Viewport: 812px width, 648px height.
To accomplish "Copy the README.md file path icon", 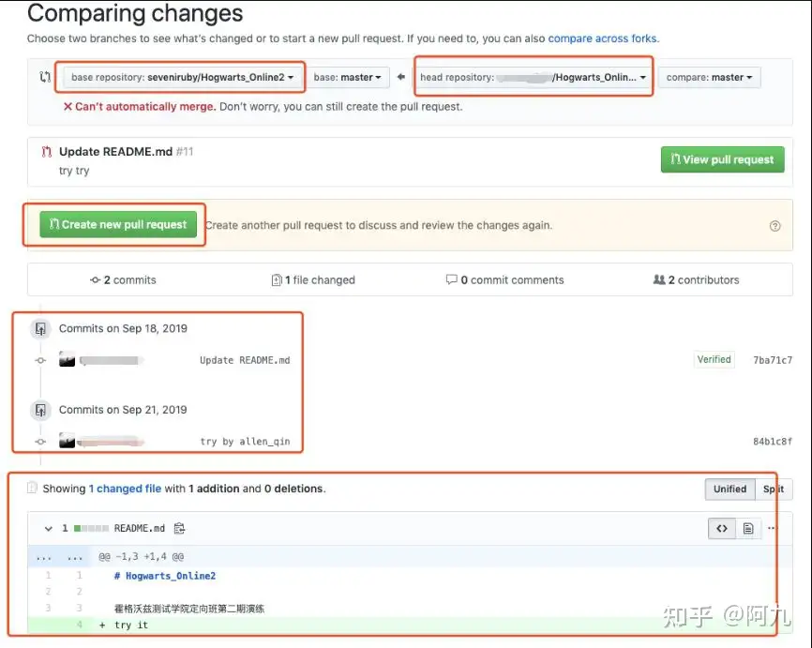I will (179, 527).
